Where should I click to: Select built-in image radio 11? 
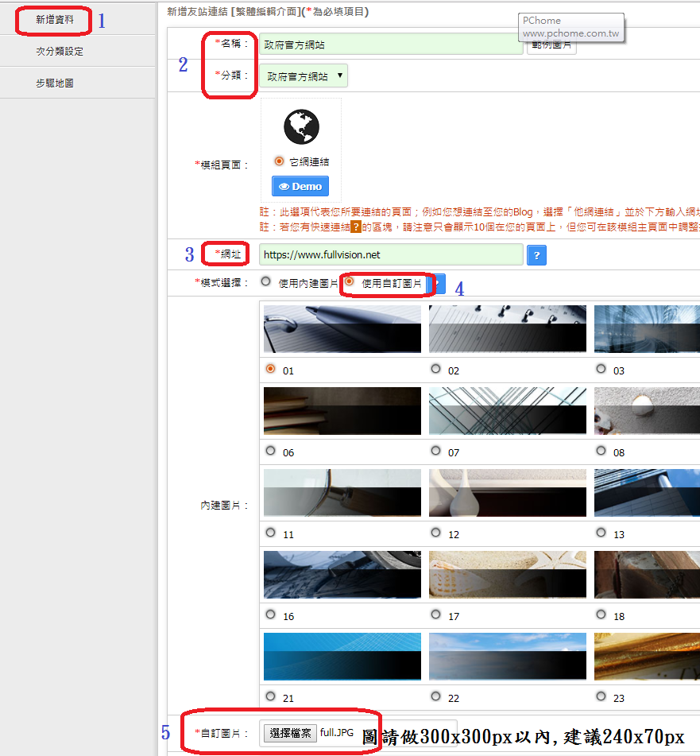[271, 533]
